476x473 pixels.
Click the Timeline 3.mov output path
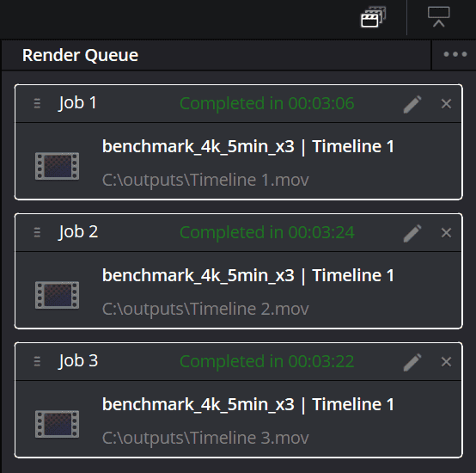point(205,438)
